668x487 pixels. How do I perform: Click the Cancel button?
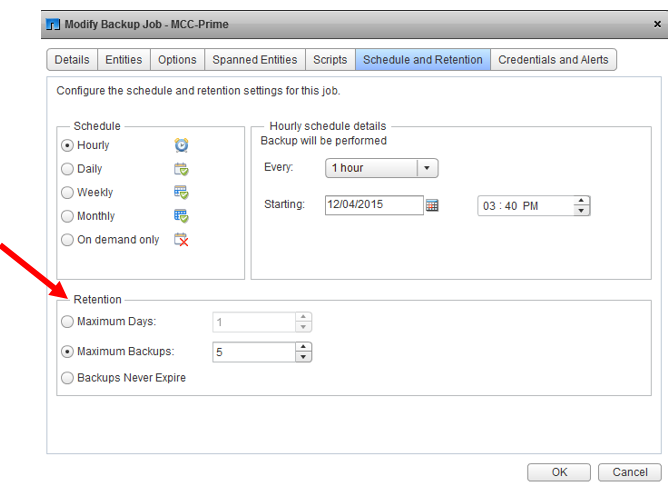(x=630, y=472)
